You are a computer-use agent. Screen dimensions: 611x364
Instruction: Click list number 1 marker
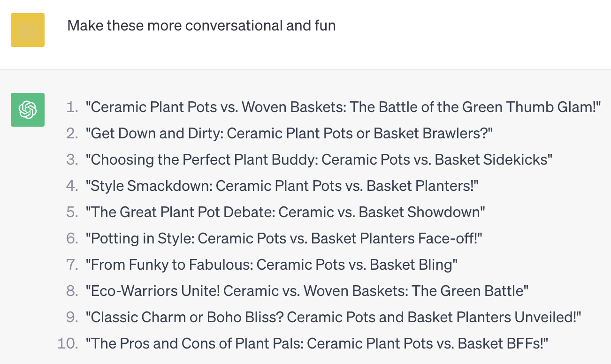pos(72,107)
